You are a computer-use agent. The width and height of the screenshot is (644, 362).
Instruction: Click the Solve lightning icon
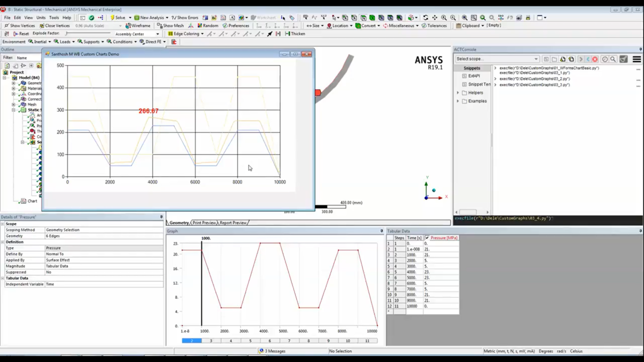pyautogui.click(x=113, y=18)
